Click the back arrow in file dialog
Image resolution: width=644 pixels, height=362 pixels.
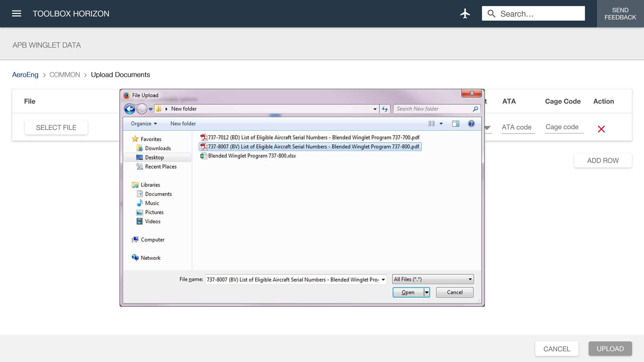pos(130,109)
